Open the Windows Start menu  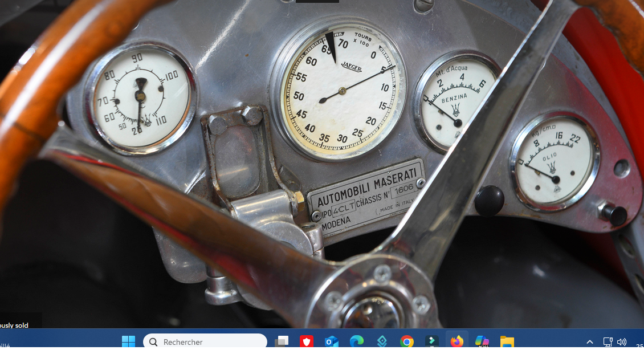(x=128, y=341)
